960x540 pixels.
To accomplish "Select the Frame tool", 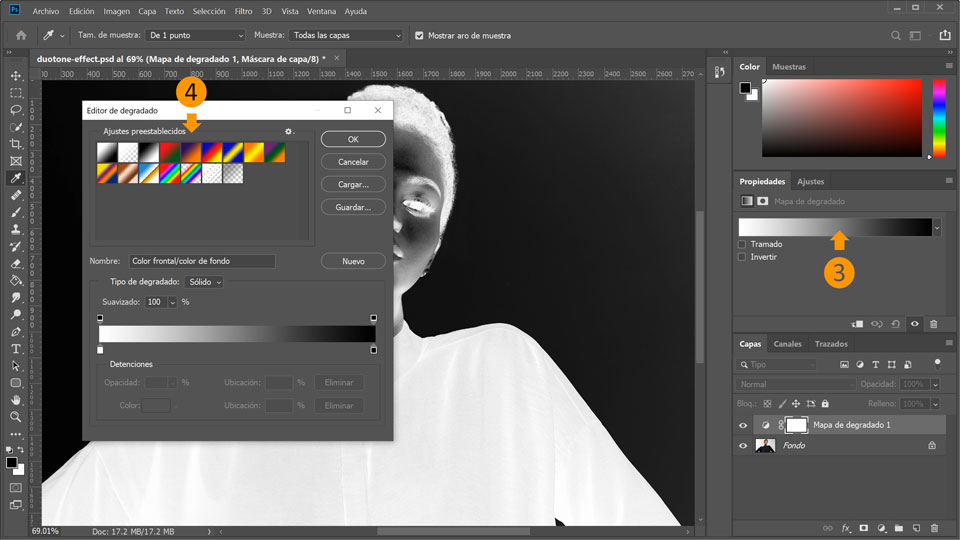I will (x=16, y=161).
